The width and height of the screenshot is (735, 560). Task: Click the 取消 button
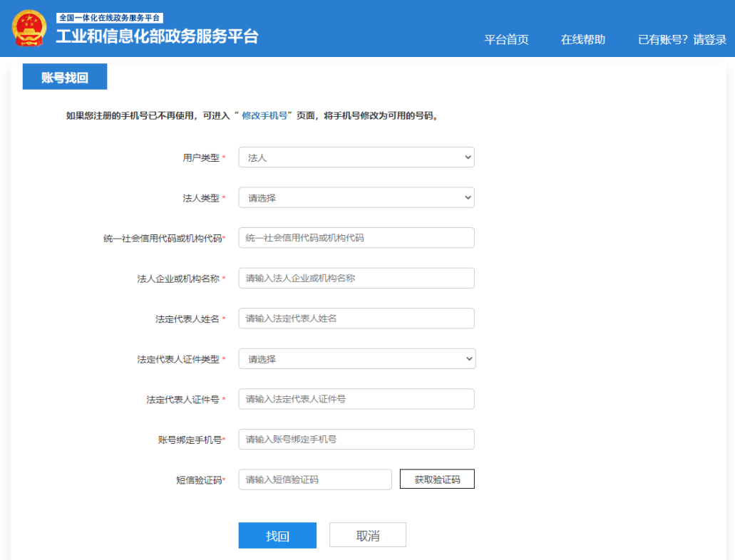367,534
